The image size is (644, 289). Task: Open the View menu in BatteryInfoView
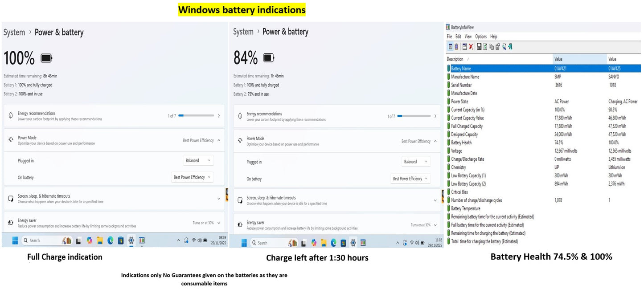pyautogui.click(x=468, y=37)
